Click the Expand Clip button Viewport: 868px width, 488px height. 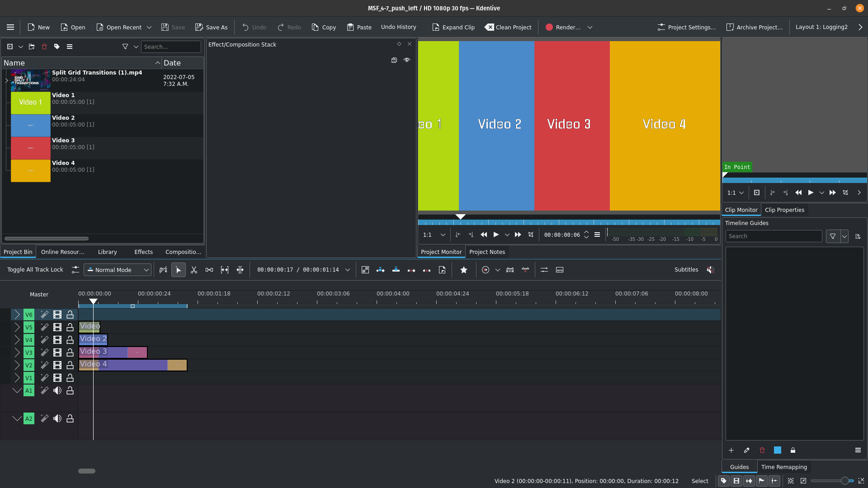tap(453, 27)
